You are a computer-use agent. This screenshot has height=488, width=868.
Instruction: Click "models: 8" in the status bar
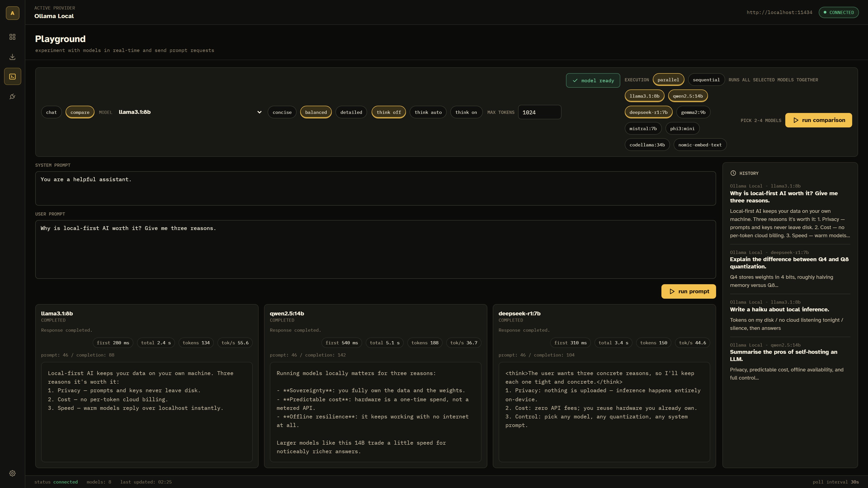99,482
